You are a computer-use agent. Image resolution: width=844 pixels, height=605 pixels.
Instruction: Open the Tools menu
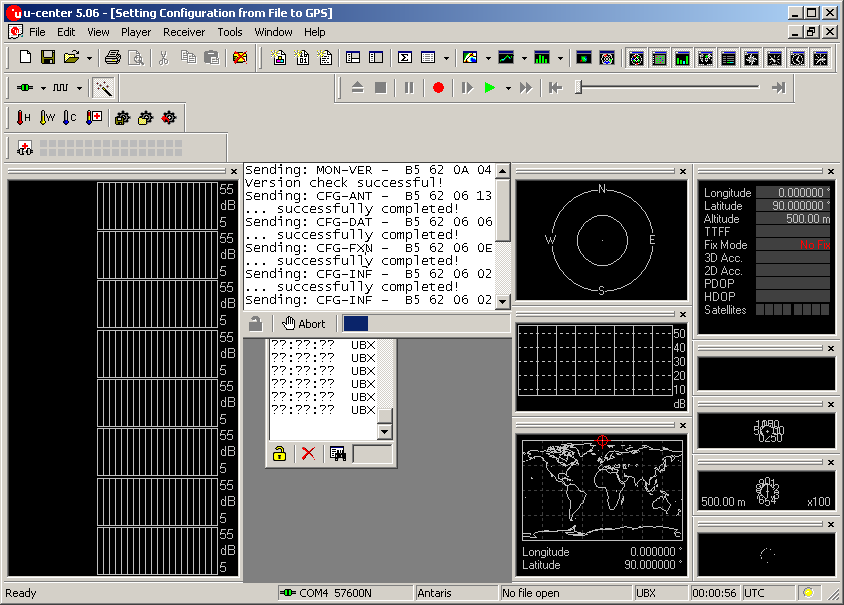pyautogui.click(x=230, y=32)
